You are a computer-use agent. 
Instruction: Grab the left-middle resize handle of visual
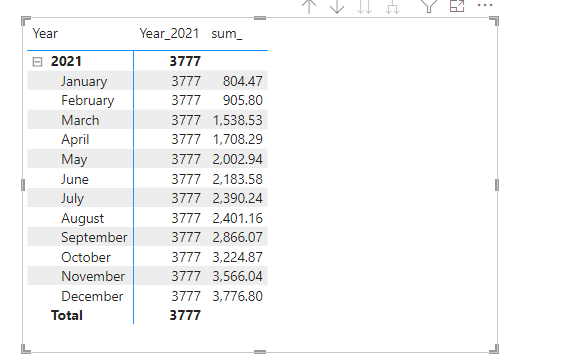(23, 185)
